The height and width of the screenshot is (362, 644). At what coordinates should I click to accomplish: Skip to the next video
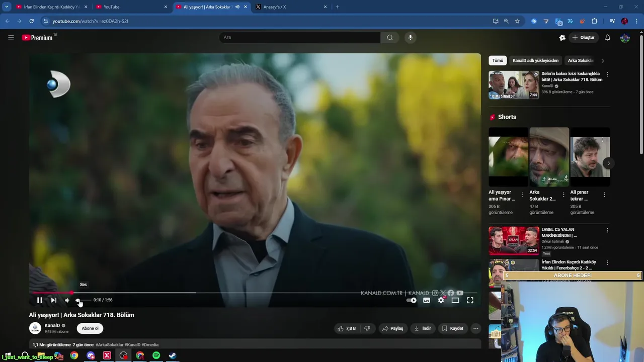click(53, 300)
